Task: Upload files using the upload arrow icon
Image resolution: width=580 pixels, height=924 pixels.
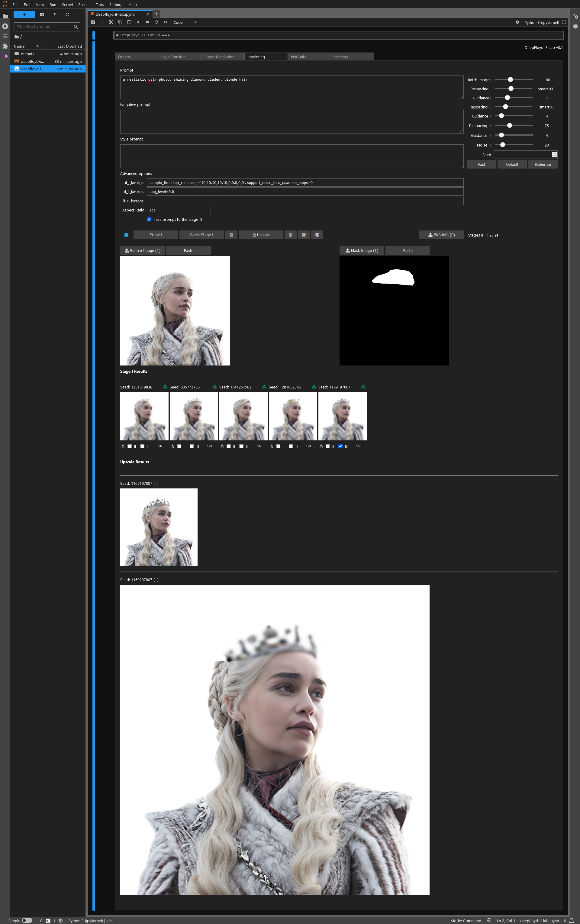Action: pos(54,14)
